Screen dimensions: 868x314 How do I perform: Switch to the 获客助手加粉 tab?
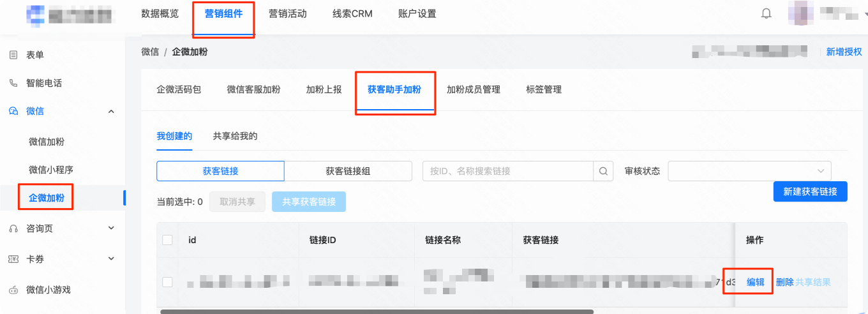click(x=394, y=89)
